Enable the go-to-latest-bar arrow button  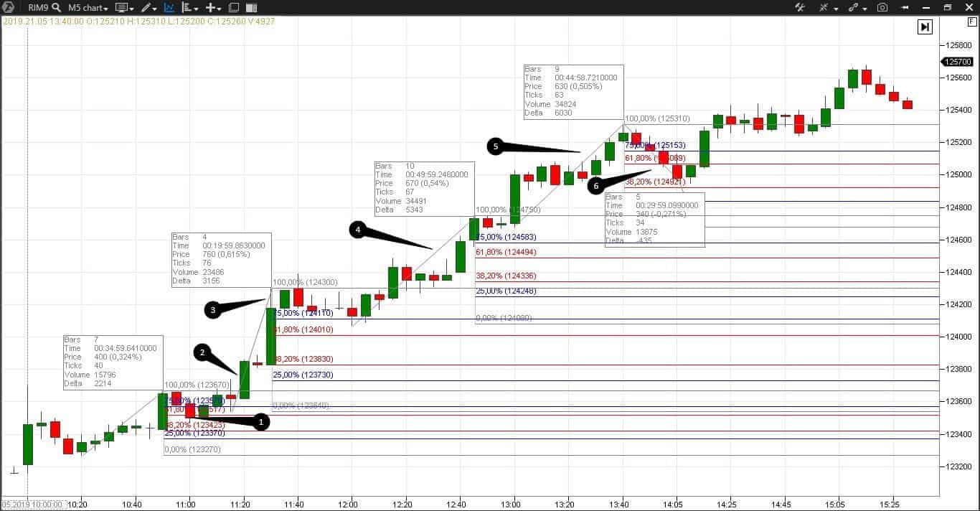925,27
